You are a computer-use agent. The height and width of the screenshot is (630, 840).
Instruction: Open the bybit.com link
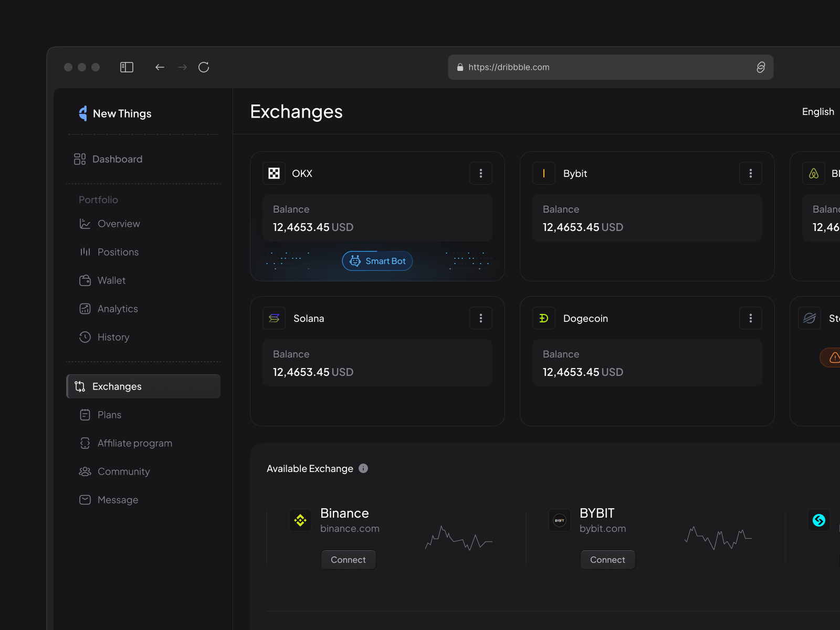(603, 529)
